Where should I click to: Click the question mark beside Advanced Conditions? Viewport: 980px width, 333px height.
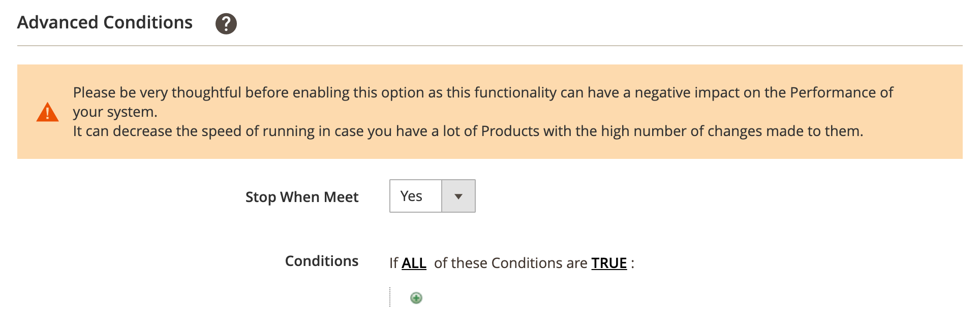point(226,23)
